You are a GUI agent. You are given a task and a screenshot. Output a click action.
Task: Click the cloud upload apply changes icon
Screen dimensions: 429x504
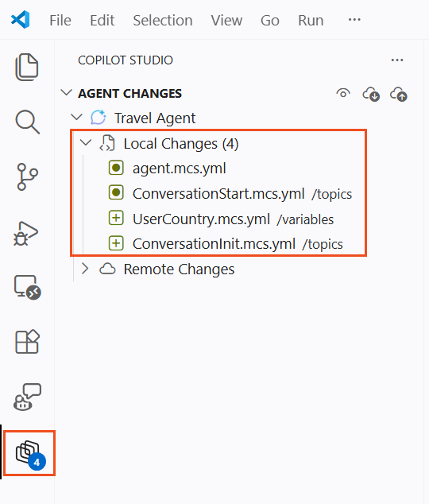pyautogui.click(x=399, y=95)
